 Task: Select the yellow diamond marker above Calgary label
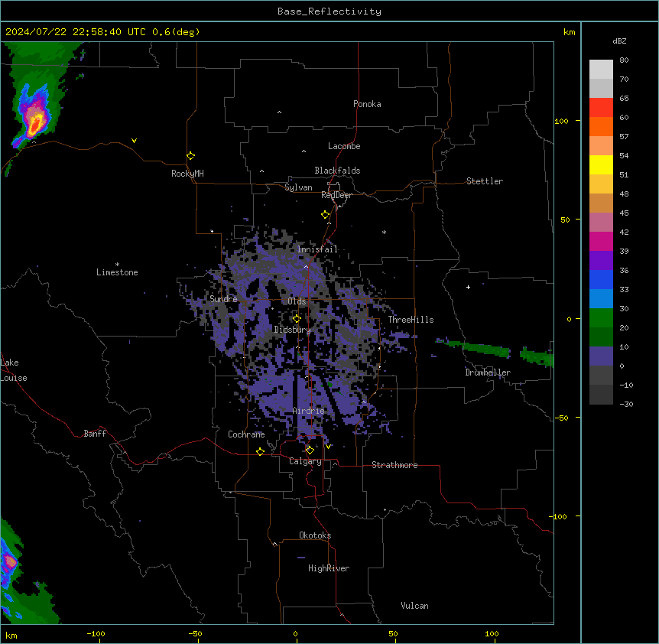click(x=310, y=450)
